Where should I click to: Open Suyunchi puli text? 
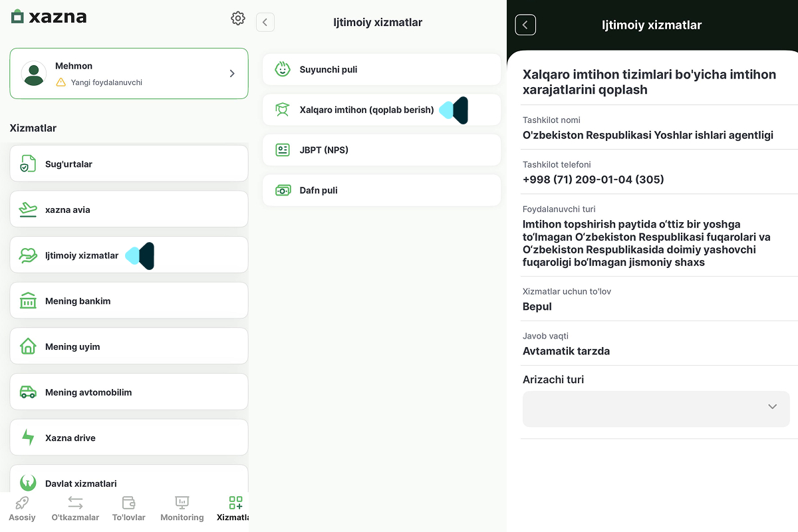[329, 69]
